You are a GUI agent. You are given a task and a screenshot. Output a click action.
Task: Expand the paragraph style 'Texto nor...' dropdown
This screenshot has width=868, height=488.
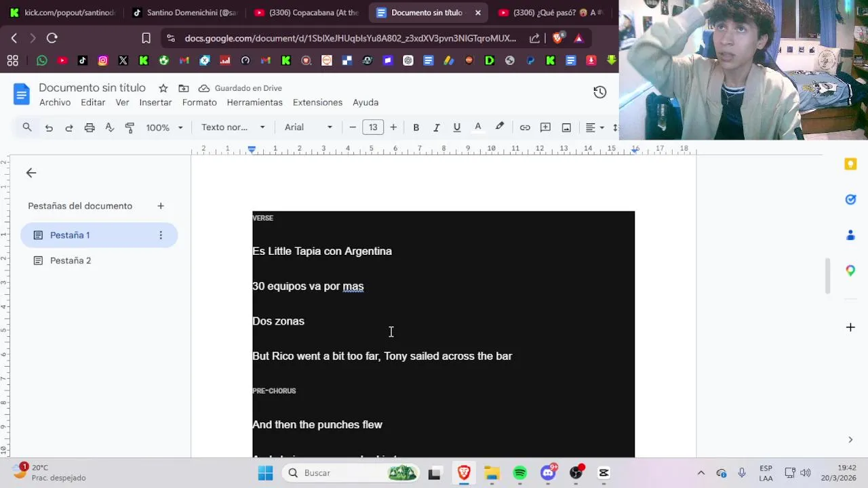(233, 127)
